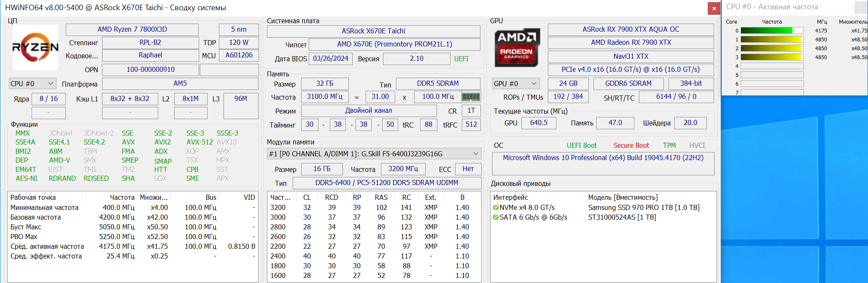The width and height of the screenshot is (868, 283).
Task: Click the AES-NI feature label
Action: (x=27, y=178)
